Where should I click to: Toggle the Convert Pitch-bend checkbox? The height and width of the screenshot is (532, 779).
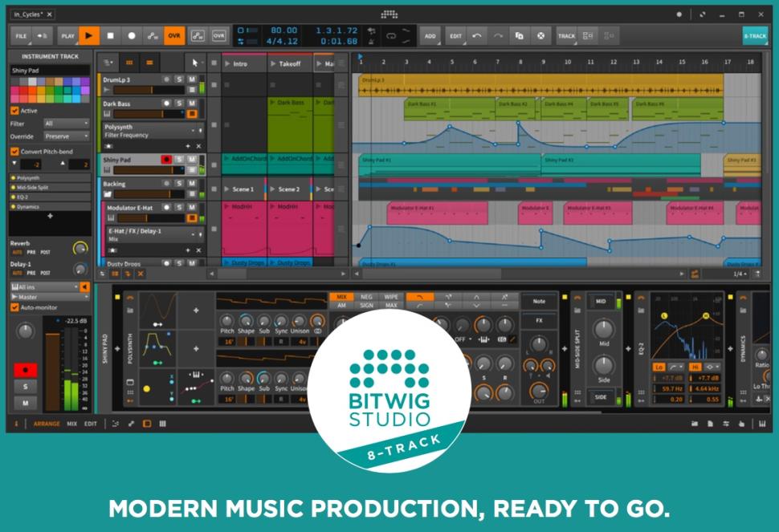coord(14,152)
